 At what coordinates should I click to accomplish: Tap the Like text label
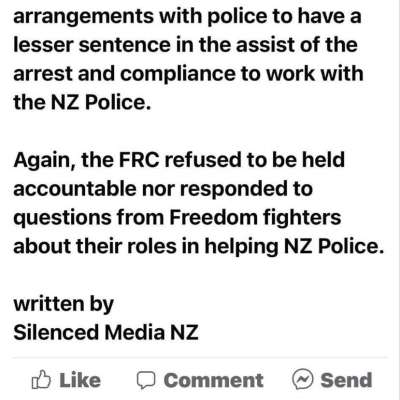(80, 380)
